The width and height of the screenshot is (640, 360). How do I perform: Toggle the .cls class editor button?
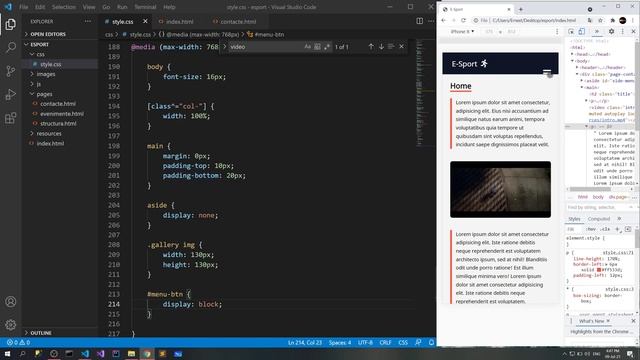(605, 229)
